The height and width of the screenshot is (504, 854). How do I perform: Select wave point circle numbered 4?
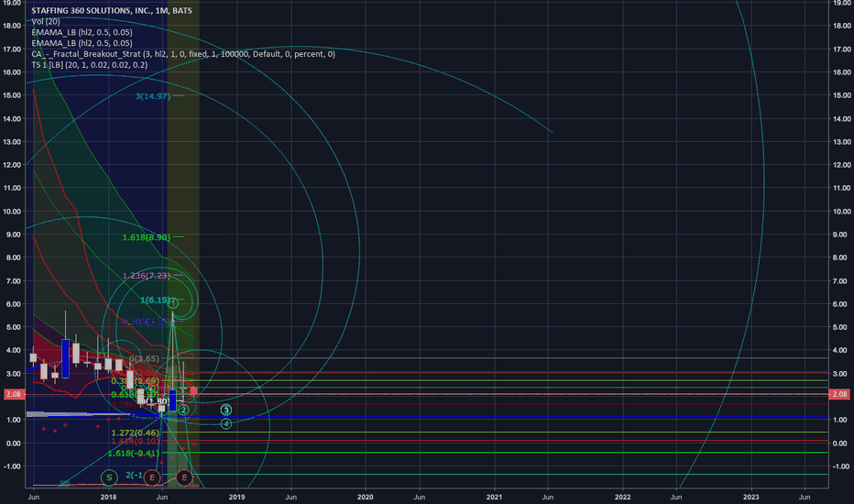pyautogui.click(x=226, y=423)
